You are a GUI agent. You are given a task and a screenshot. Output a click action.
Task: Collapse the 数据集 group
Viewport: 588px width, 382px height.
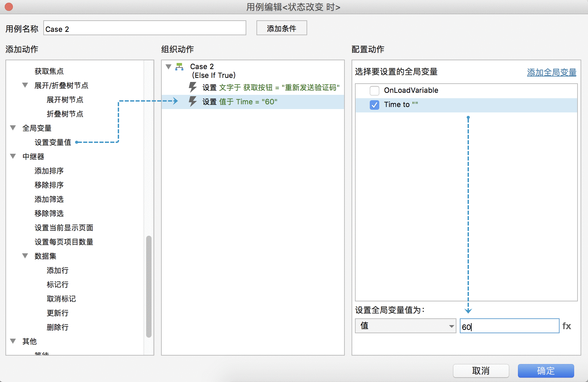point(25,256)
